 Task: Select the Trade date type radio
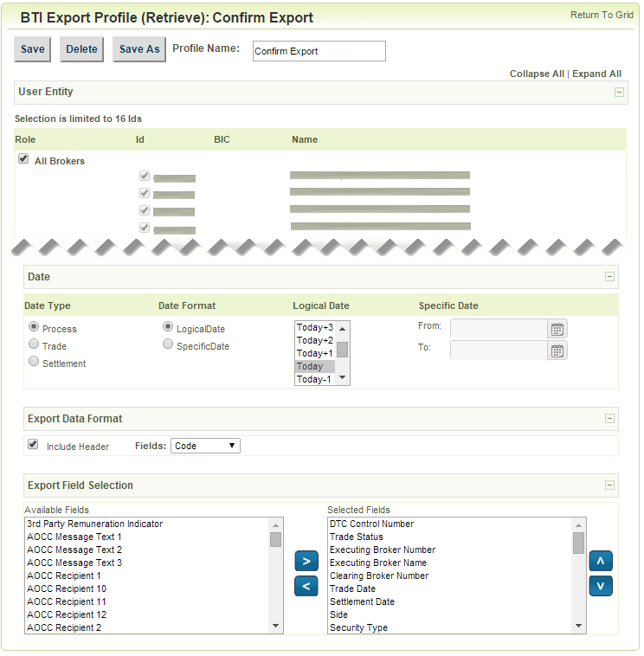point(34,345)
